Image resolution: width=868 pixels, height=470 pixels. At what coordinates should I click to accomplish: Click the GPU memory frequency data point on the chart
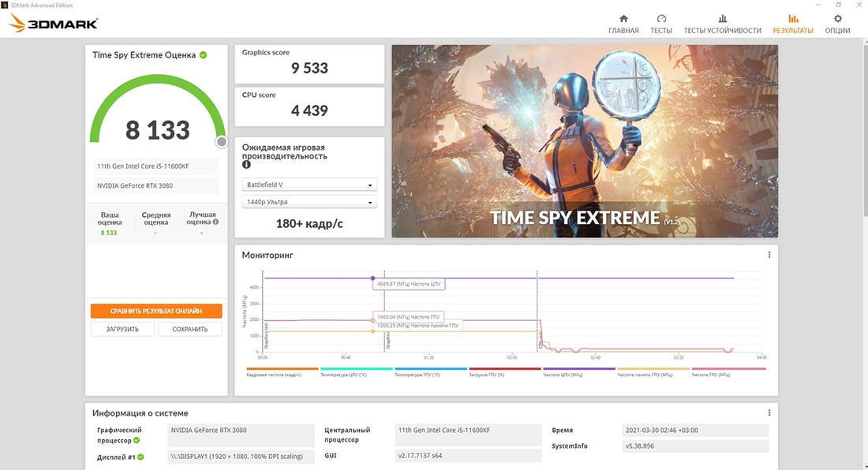coord(372,331)
